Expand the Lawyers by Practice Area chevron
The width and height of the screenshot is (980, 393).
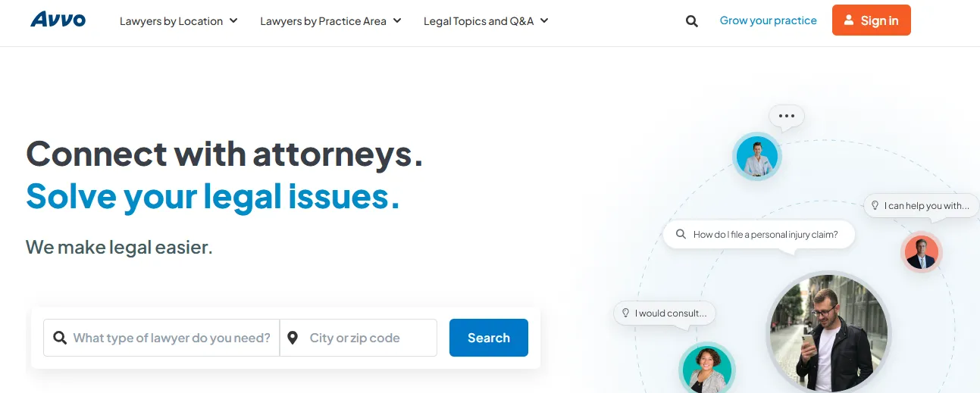tap(397, 20)
